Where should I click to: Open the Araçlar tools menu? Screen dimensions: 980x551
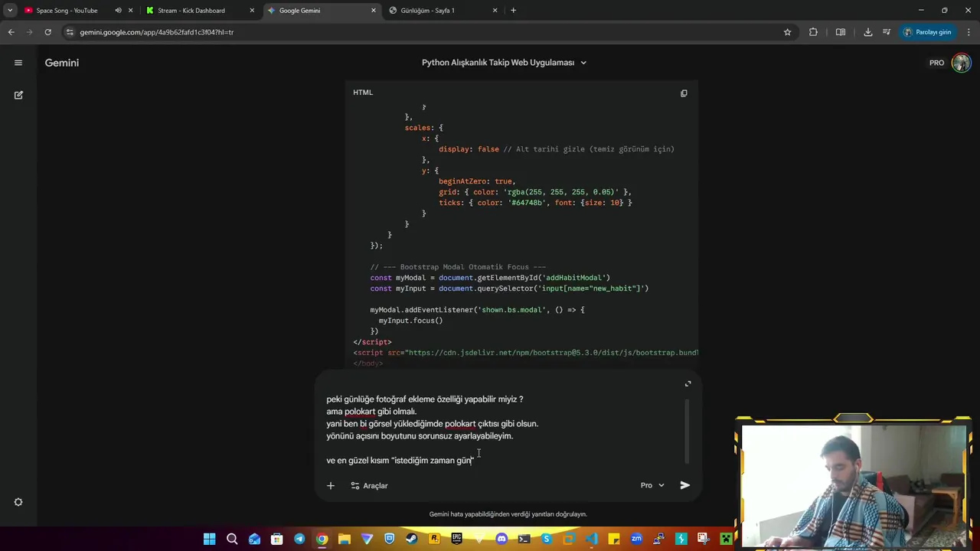[369, 485]
